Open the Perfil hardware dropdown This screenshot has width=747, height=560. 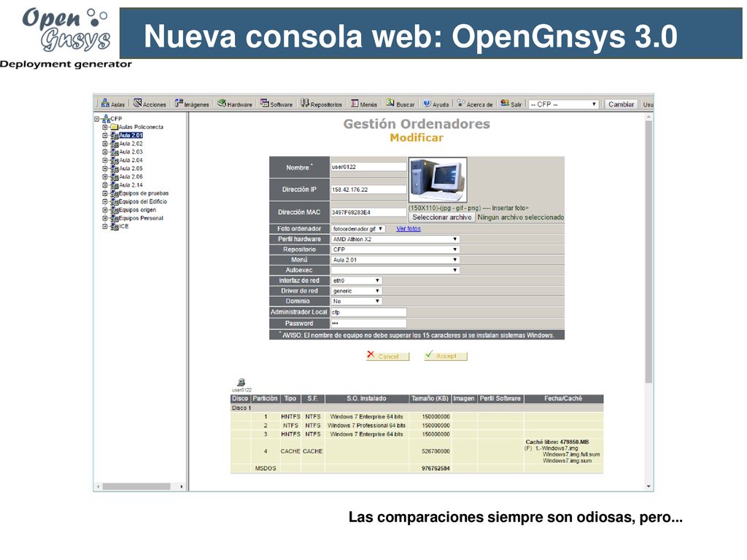395,239
